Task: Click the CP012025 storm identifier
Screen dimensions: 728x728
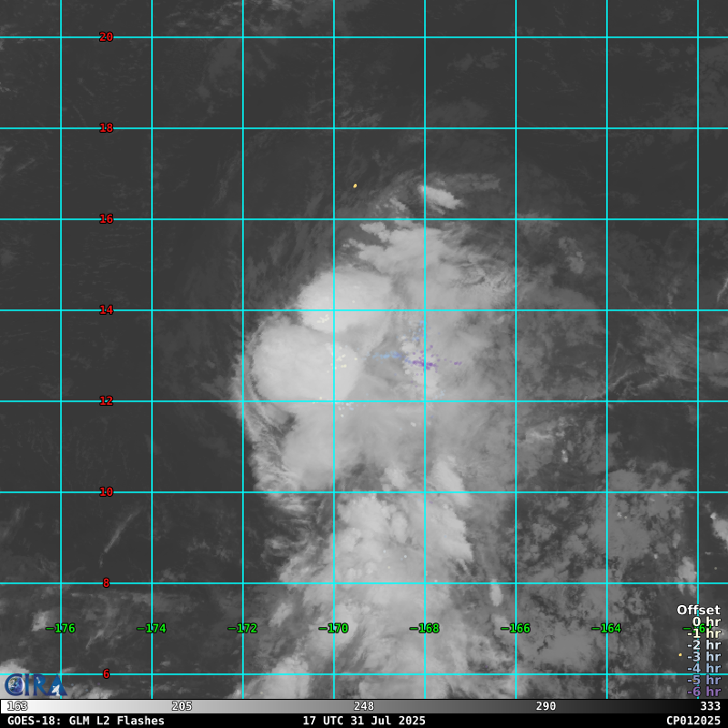Action: tap(693, 721)
